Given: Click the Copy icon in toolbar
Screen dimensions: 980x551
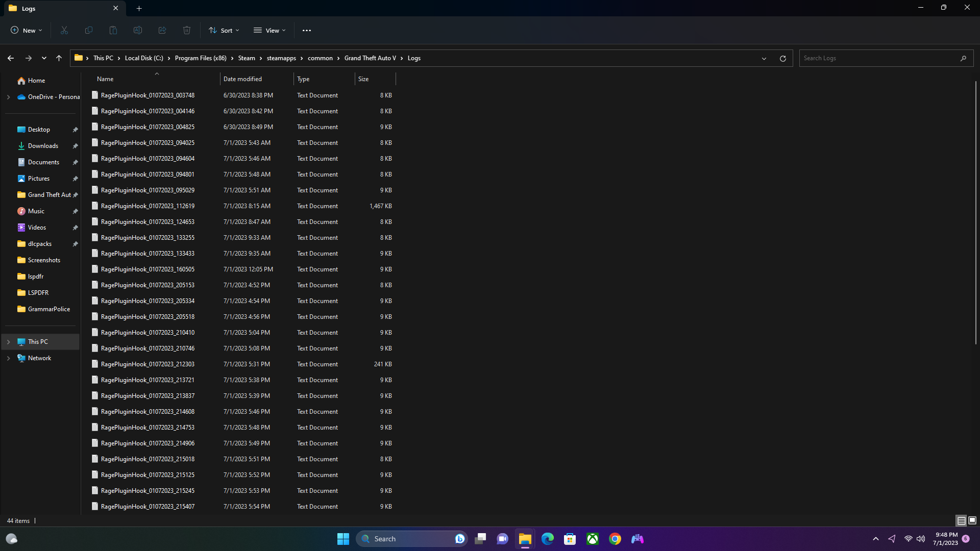Looking at the screenshot, I should coord(89,31).
